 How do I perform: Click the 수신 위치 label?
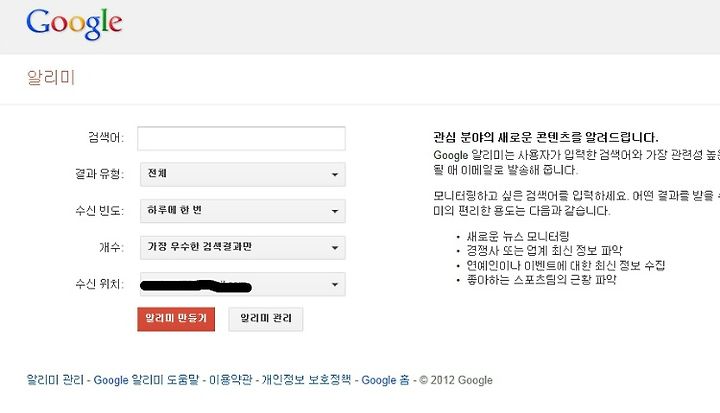(x=100, y=284)
